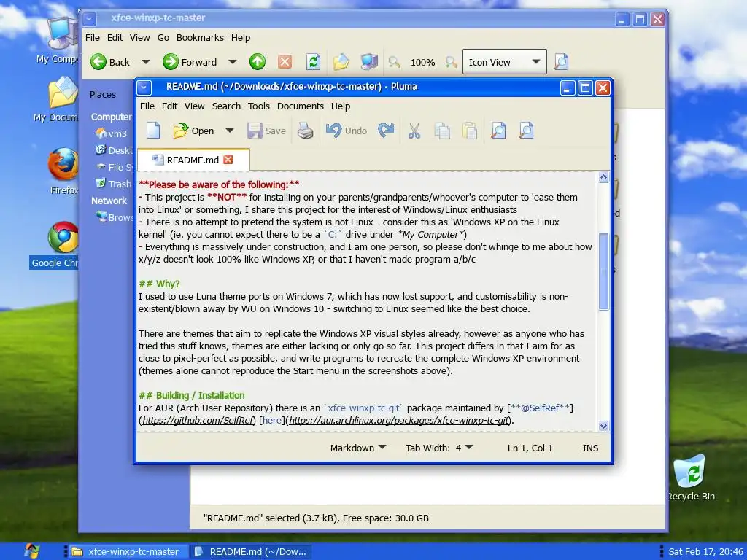Screen dimensions: 747x560
Task: Open Pluma's File menu
Action: coord(147,106)
